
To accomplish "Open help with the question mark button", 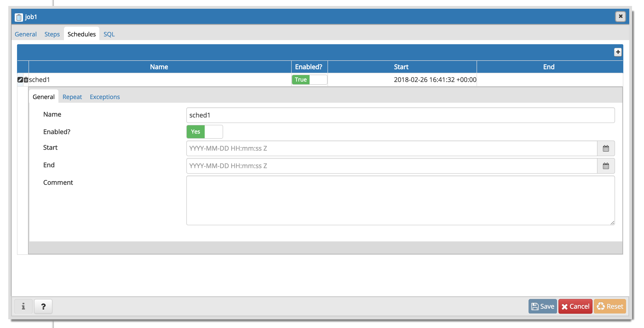I will pyautogui.click(x=43, y=306).
